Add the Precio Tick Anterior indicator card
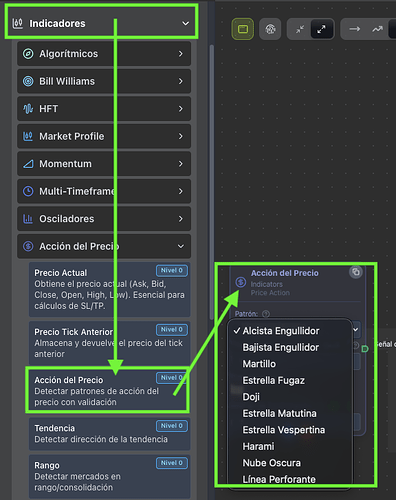Screen dimensions: 396x500 click(x=109, y=343)
